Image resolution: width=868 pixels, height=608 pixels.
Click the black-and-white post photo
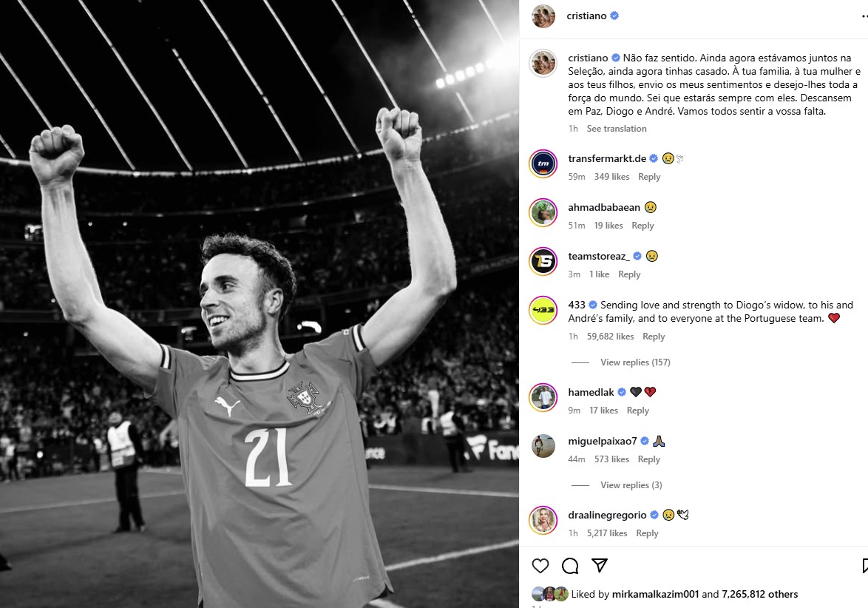pyautogui.click(x=259, y=304)
